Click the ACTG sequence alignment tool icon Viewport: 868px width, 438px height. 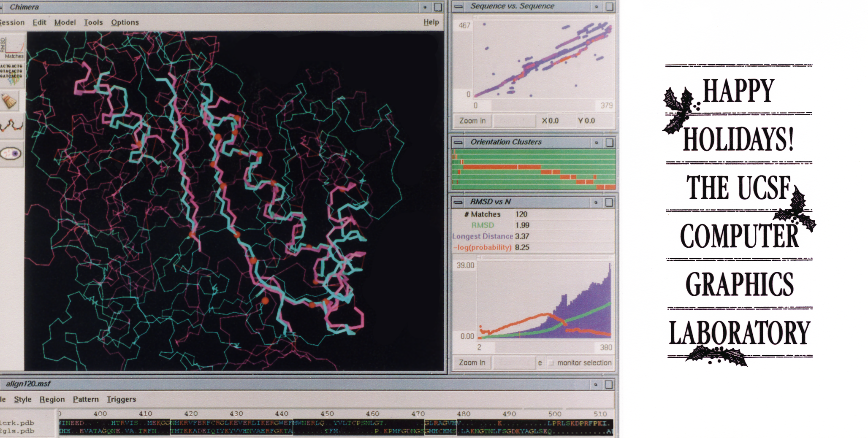point(12,75)
